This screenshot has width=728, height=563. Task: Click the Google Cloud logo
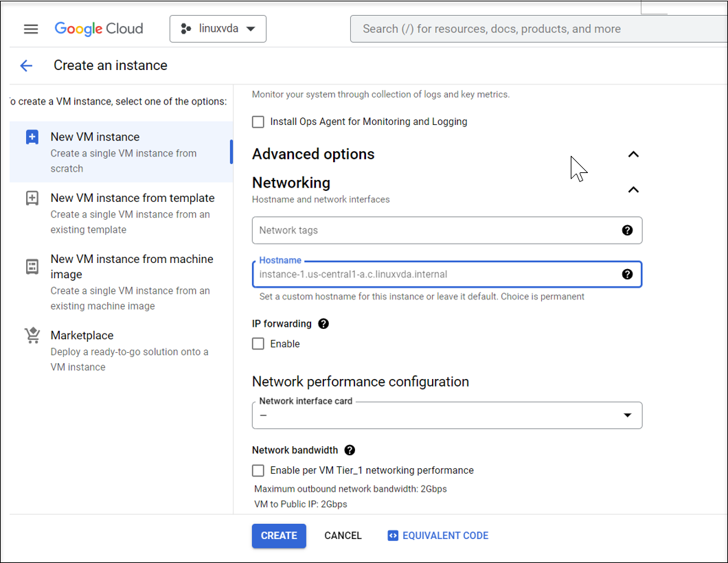pyautogui.click(x=99, y=28)
